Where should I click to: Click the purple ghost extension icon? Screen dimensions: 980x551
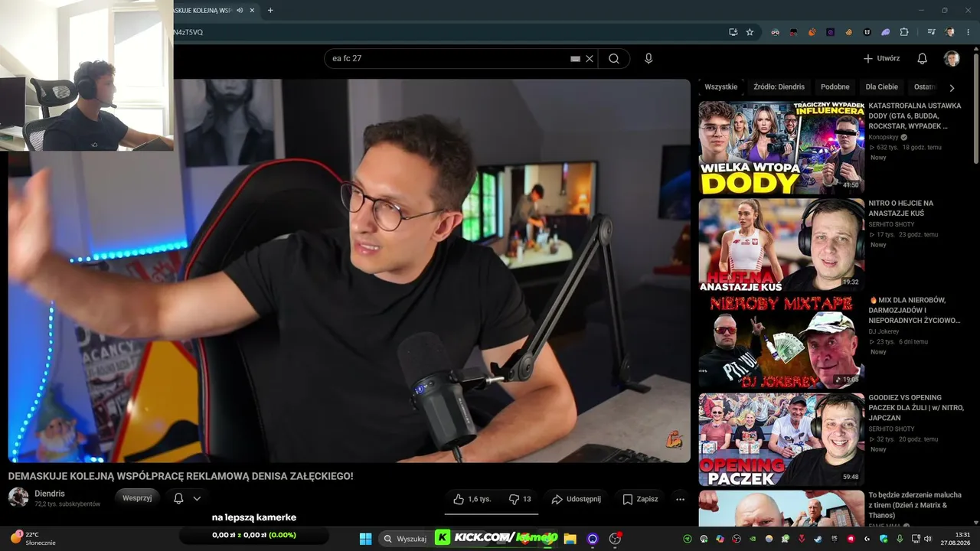tap(886, 32)
